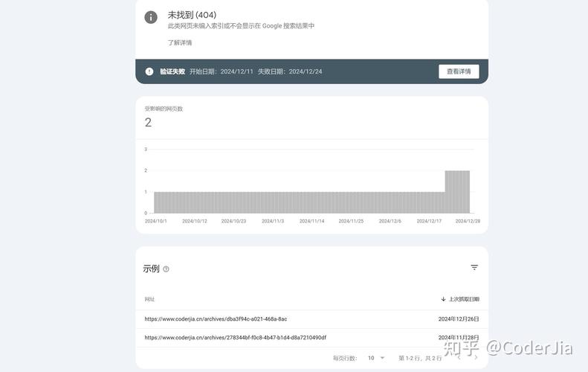Open the 了解详情 link
This screenshot has width=588, height=372.
click(180, 42)
